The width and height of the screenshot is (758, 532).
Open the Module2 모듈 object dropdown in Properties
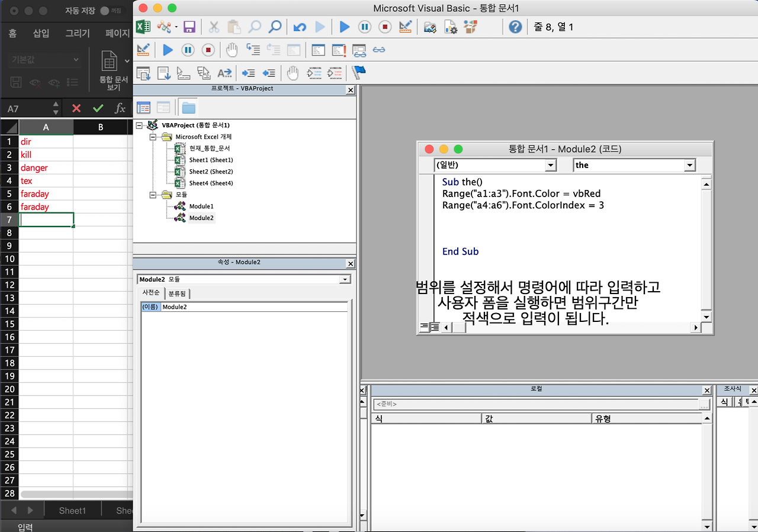pos(345,279)
